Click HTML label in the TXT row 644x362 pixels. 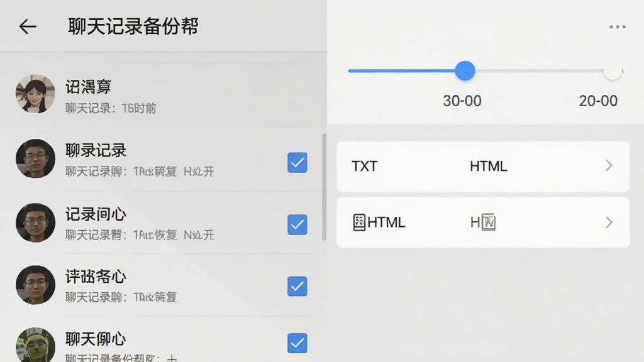[x=488, y=166]
